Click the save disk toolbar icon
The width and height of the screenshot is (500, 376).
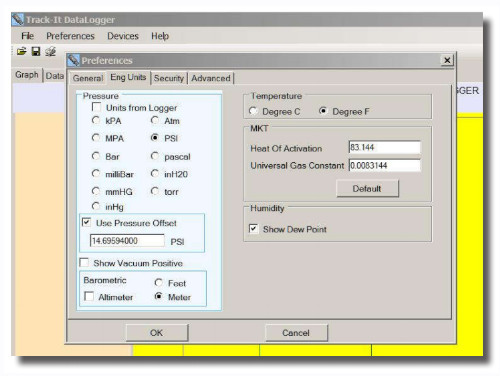(36, 51)
